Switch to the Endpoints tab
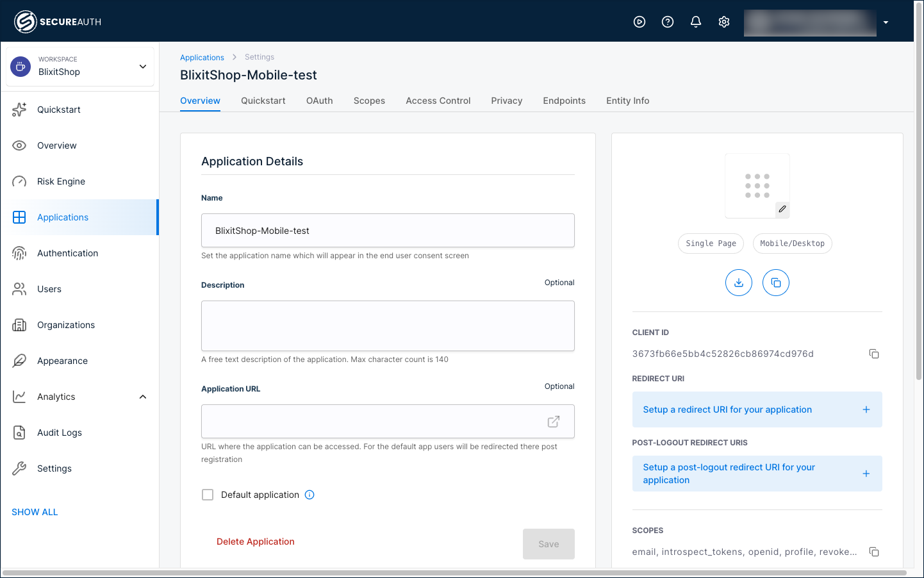The image size is (924, 578). pyautogui.click(x=565, y=101)
